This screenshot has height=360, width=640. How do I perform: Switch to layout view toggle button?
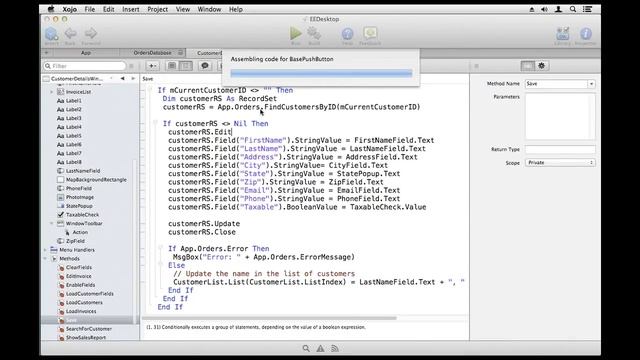186,66
